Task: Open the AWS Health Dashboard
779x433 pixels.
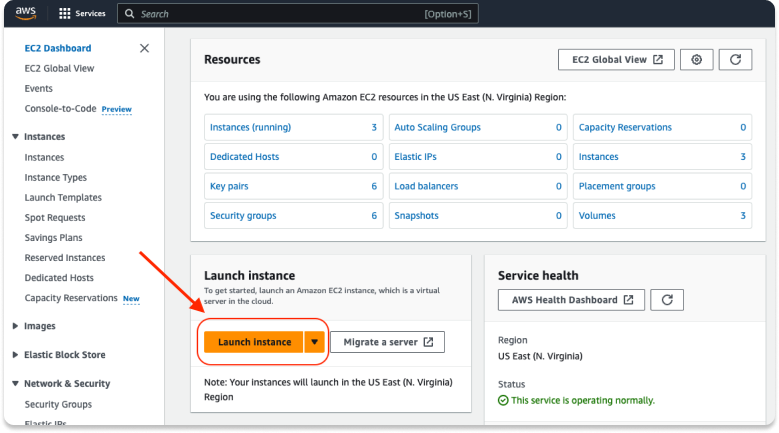Action: point(570,300)
